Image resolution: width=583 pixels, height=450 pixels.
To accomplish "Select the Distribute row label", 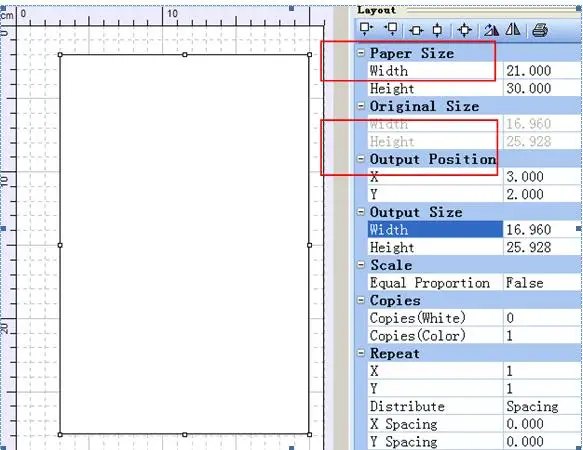I will point(435,406).
